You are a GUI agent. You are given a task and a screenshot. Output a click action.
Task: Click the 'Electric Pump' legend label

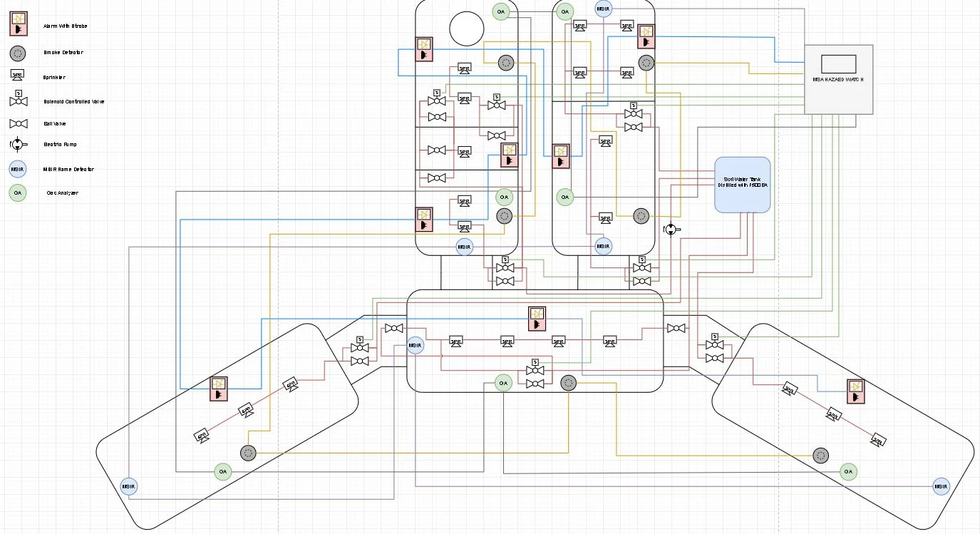point(61,145)
